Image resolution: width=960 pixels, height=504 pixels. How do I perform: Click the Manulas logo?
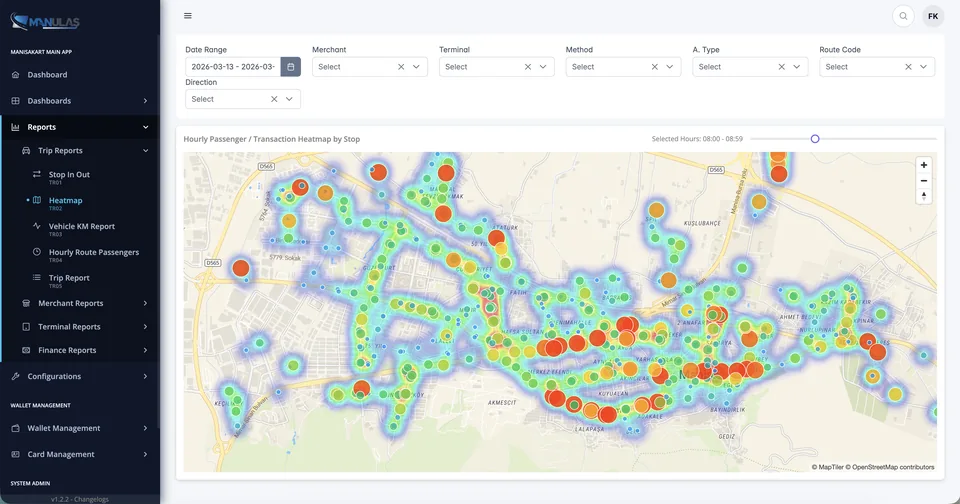coord(45,22)
